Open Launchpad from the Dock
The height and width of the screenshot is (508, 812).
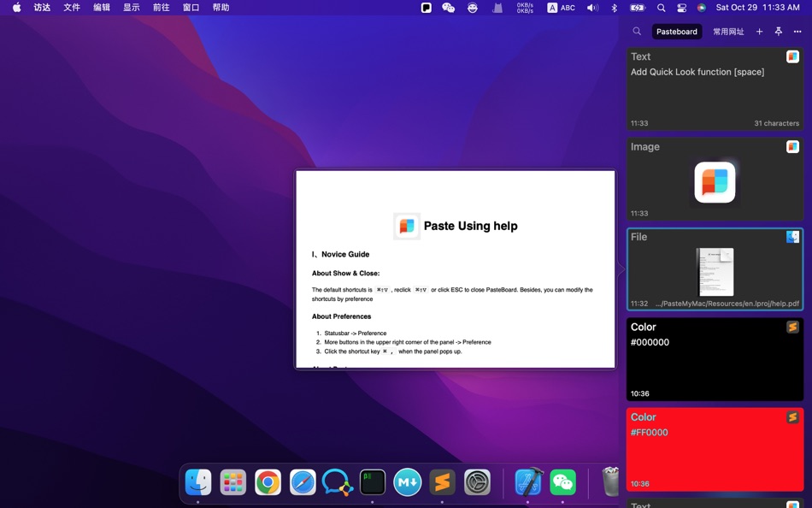click(233, 482)
